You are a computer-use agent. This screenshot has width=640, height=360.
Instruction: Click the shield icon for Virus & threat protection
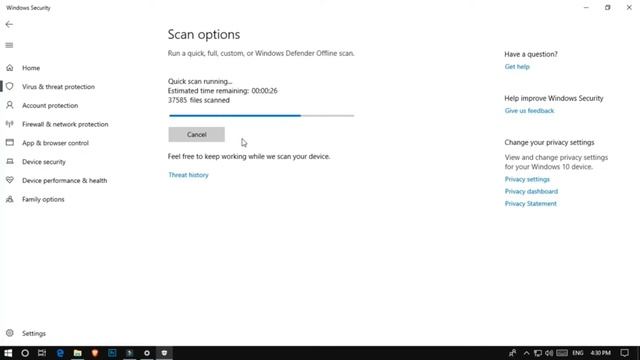(10, 87)
